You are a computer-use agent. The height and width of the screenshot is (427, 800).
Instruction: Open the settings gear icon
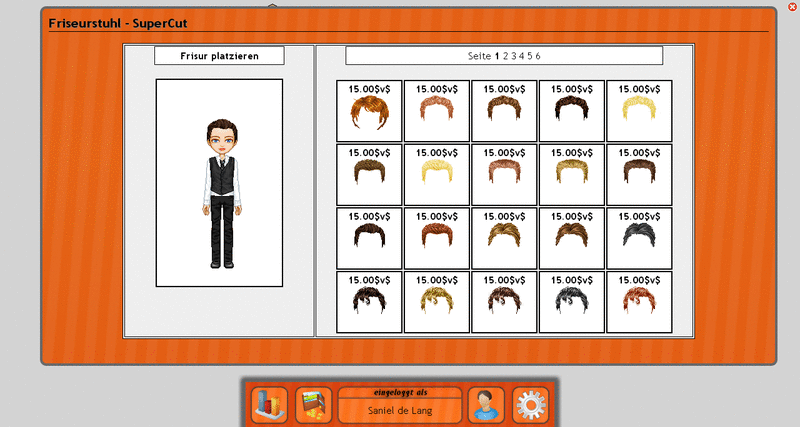pyautogui.click(x=531, y=404)
